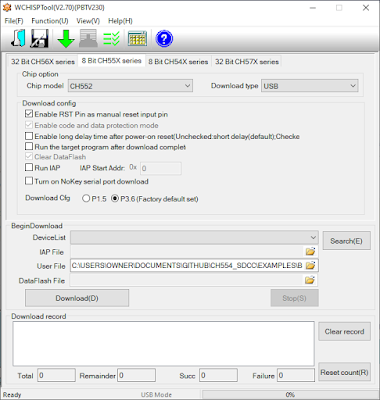Click the Stop(S) button

pyautogui.click(x=294, y=298)
